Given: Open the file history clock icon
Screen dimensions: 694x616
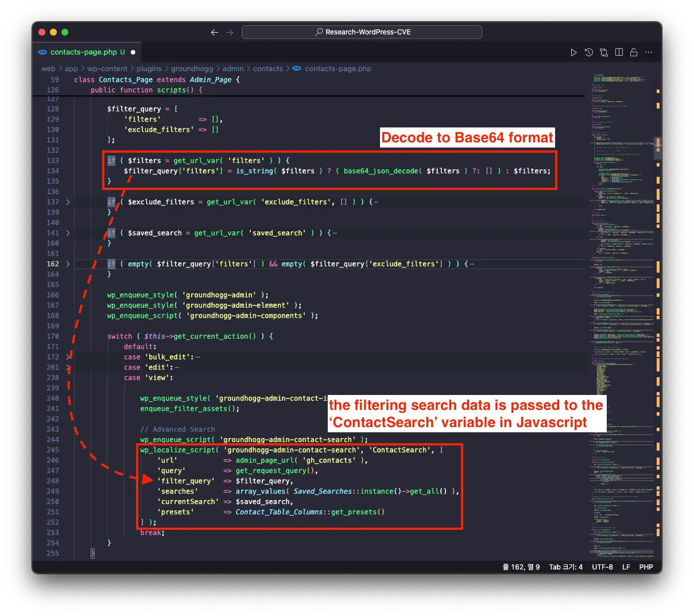Looking at the screenshot, I should 589,52.
